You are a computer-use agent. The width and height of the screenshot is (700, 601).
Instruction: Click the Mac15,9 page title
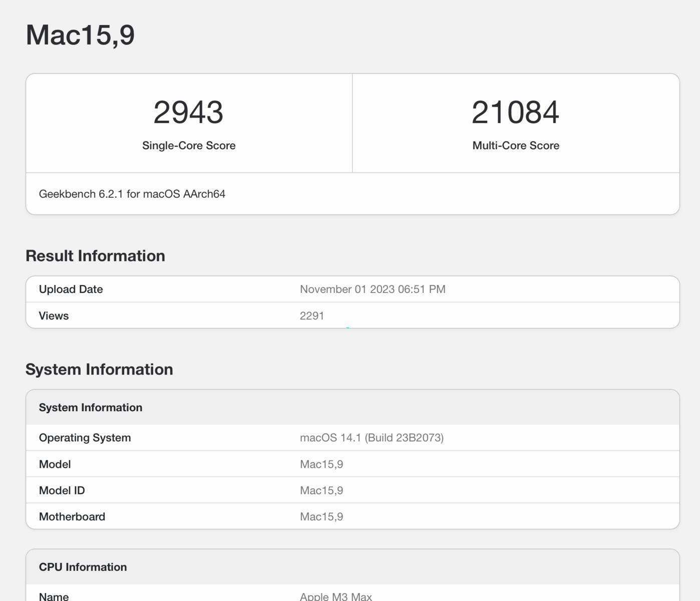coord(80,35)
